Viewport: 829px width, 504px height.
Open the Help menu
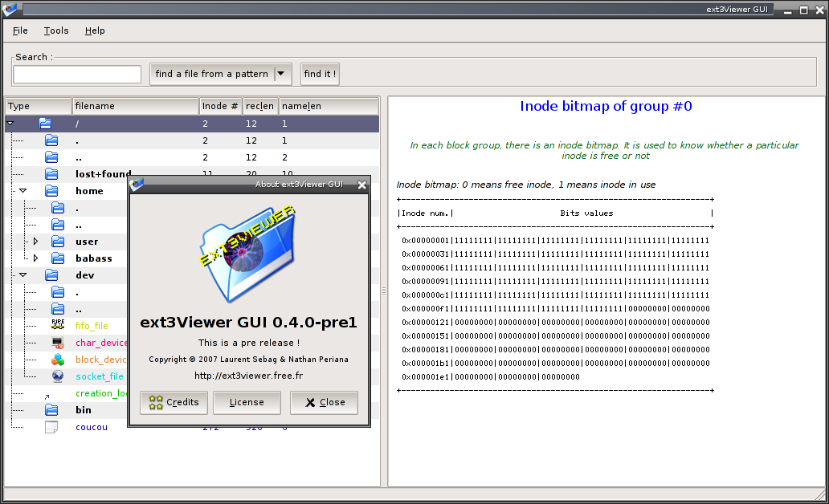point(95,30)
